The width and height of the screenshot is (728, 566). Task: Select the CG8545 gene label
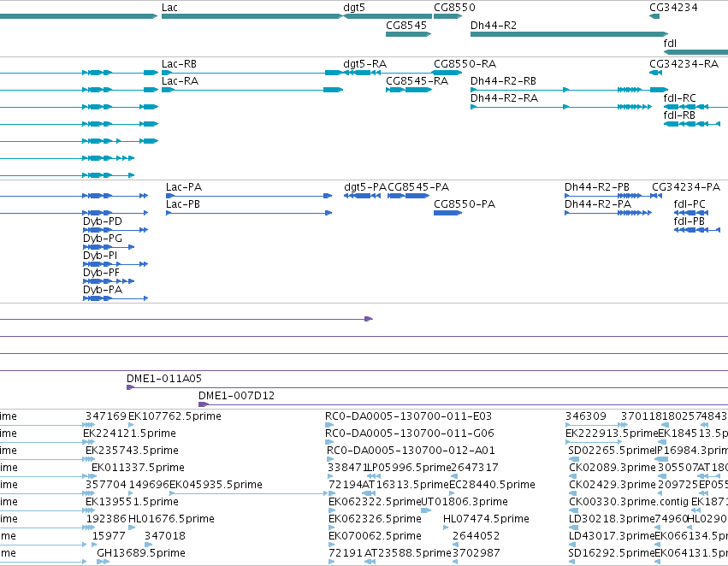406,26
